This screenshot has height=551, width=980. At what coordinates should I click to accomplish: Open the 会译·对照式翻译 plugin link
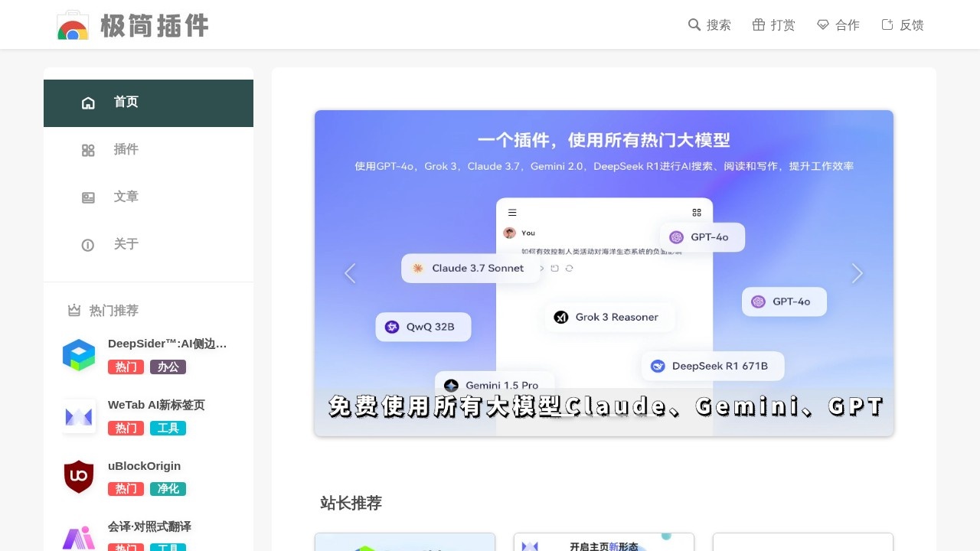pyautogui.click(x=149, y=527)
